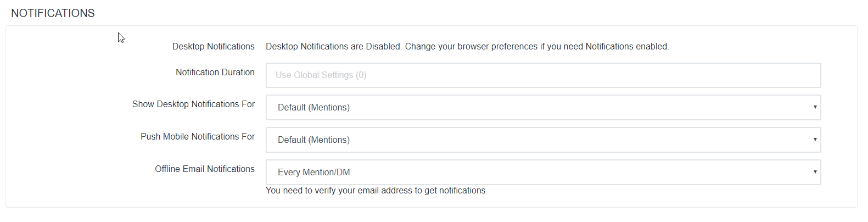Screen dimensions: 868x222
Task: Click the Offline Email Notifications dropdown arrow
Action: pyautogui.click(x=815, y=172)
